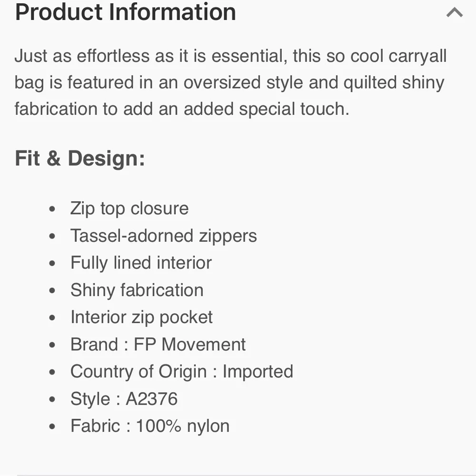
Task: Click the FP Movement brand name
Action: click(x=189, y=344)
